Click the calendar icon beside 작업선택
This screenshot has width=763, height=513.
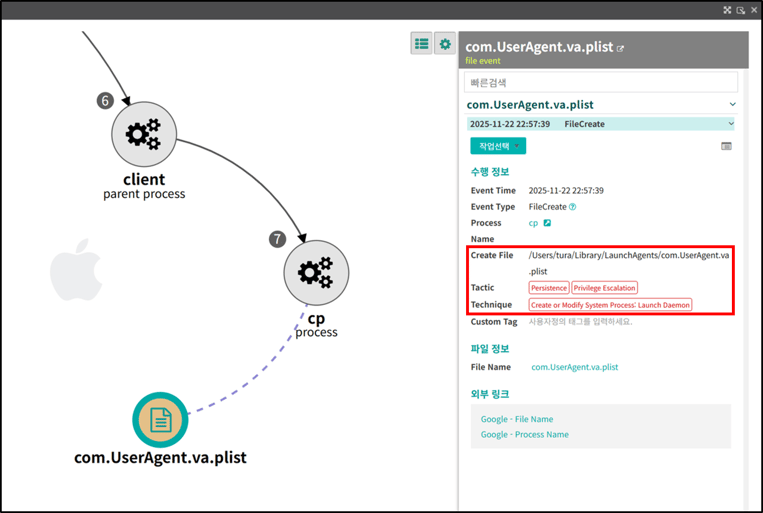(726, 146)
